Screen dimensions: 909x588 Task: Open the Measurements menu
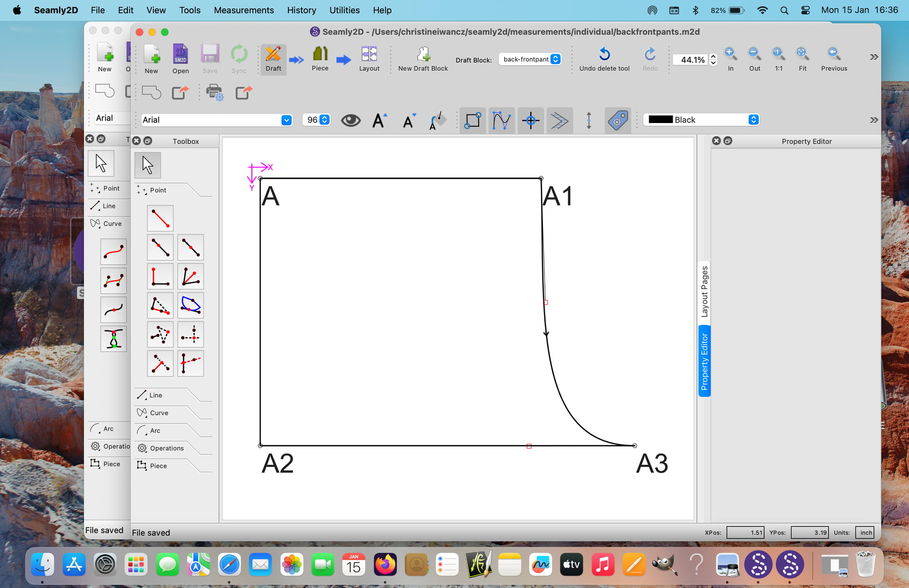coord(243,10)
